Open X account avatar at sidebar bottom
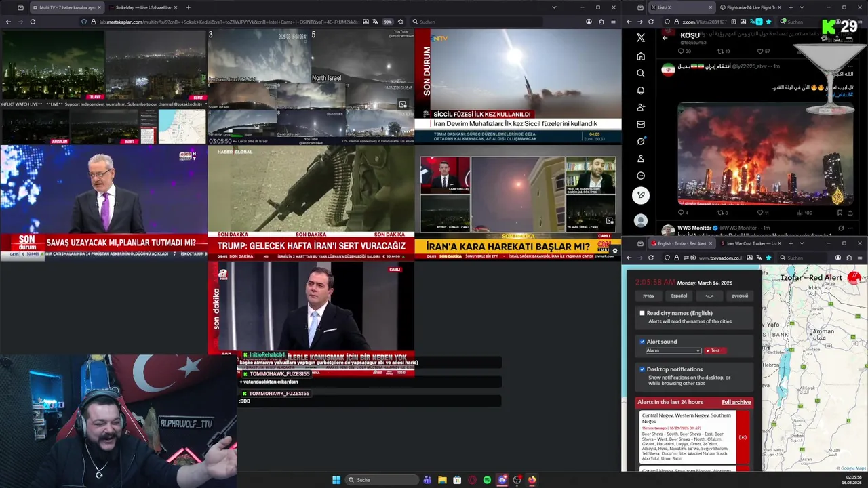This screenshot has width=868, height=488. click(x=641, y=220)
